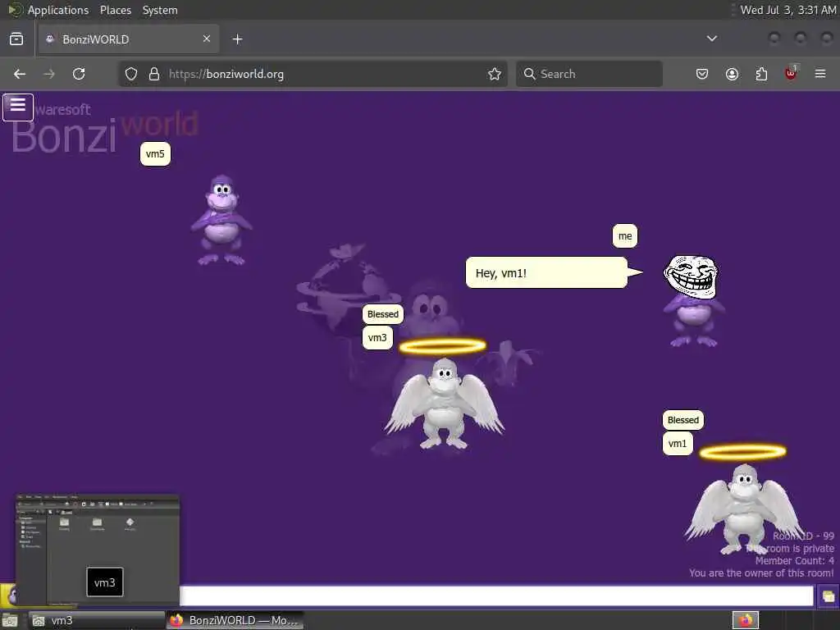Click the vm3 angel Bonzi character
The height and width of the screenshot is (630, 840).
(x=444, y=402)
